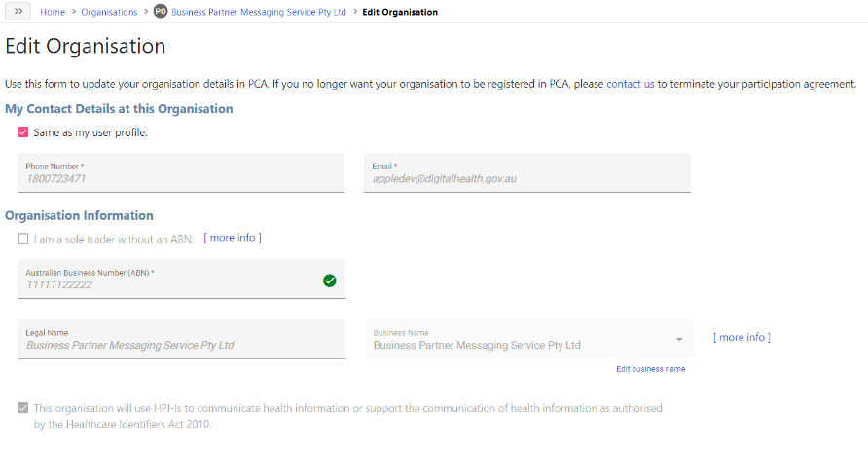This screenshot has height=450, width=868.
Task: Click the Business Name combo box field
Action: (529, 339)
